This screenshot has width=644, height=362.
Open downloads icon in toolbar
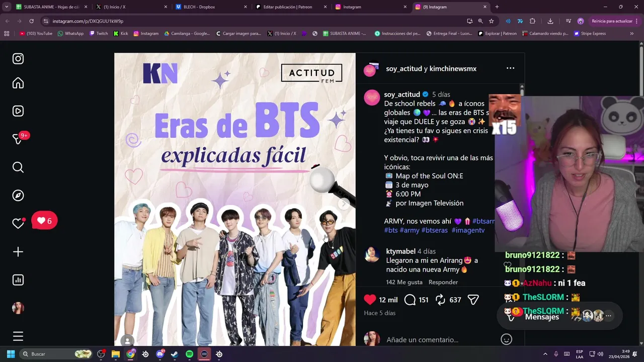[550, 21]
